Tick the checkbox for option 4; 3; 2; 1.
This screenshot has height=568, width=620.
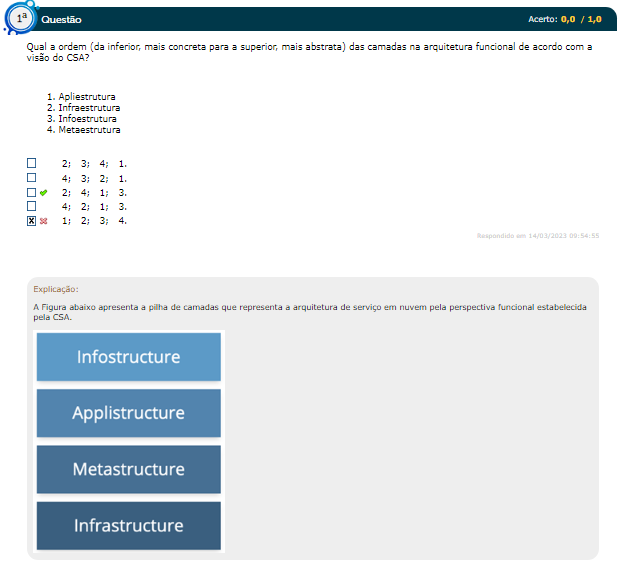[x=32, y=177]
